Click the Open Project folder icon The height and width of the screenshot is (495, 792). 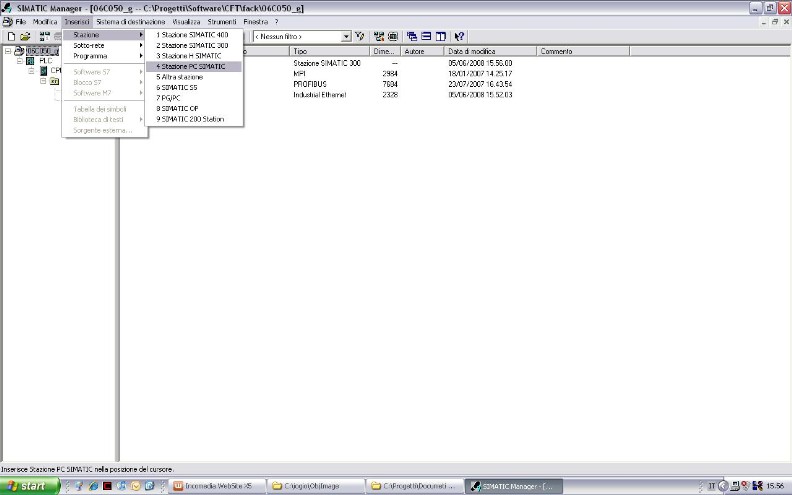coord(25,36)
